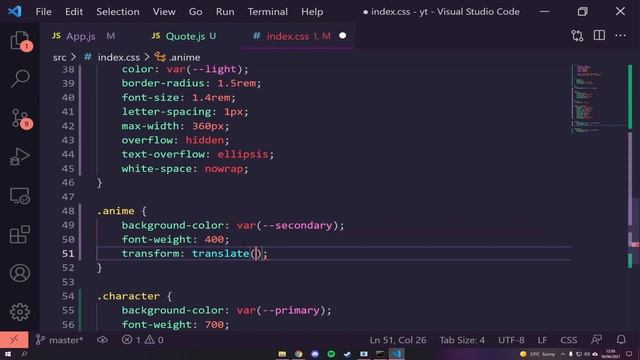Open Chrome from the taskbar
640x360 pixels.
298,354
